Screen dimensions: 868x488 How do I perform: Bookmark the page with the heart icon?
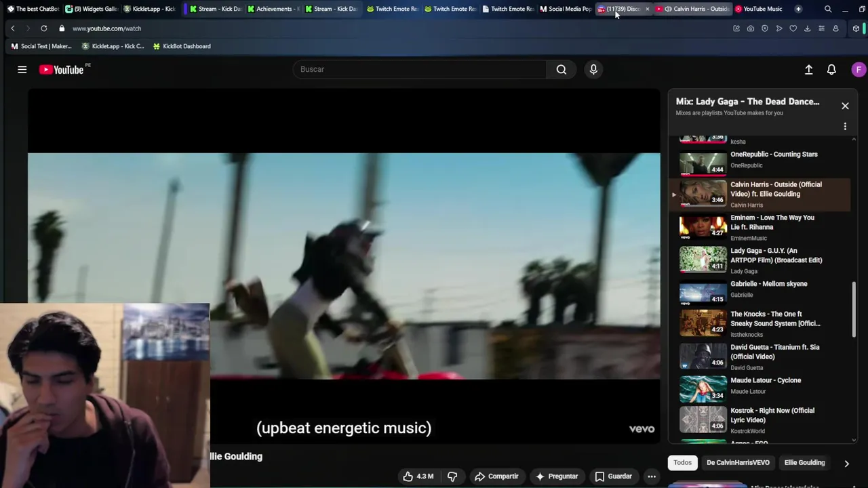point(793,28)
